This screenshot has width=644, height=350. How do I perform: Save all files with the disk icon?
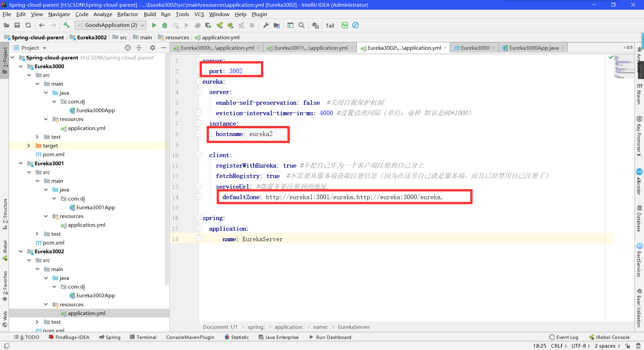click(x=17, y=25)
